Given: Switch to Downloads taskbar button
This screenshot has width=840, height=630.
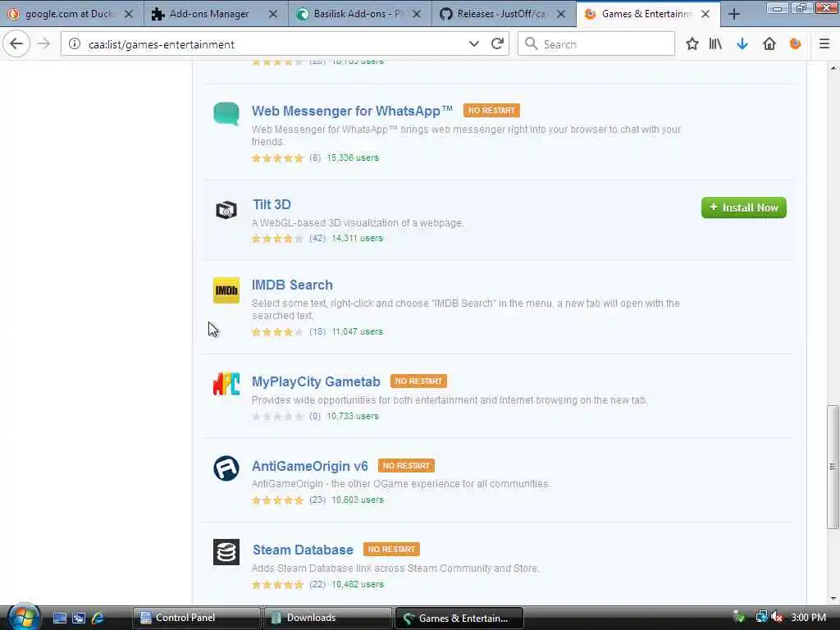Looking at the screenshot, I should coord(327,618).
